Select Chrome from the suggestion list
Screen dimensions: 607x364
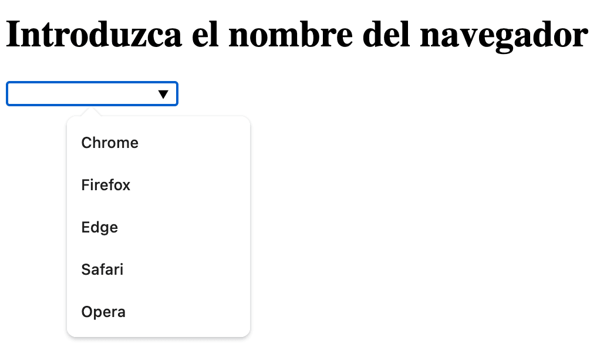point(110,143)
